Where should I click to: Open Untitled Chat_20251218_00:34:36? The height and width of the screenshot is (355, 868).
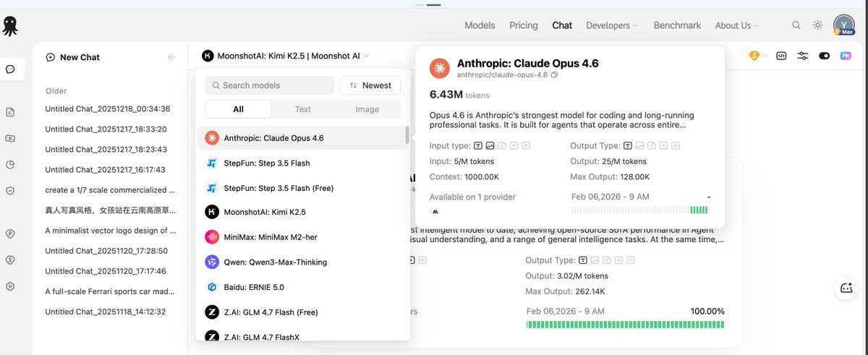coord(108,109)
